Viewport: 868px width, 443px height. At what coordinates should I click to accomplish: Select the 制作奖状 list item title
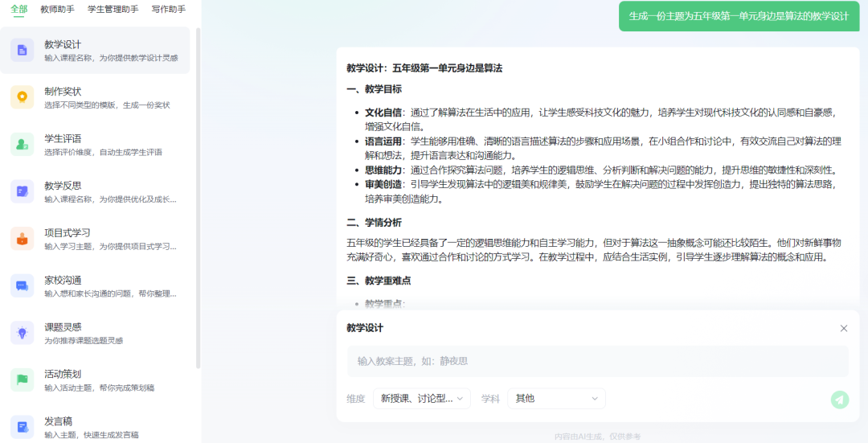pyautogui.click(x=63, y=92)
